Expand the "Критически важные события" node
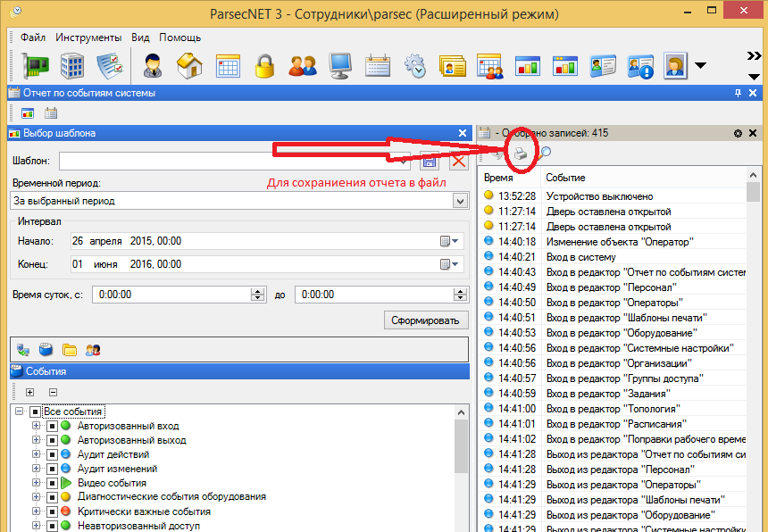The image size is (768, 532). pos(37,511)
